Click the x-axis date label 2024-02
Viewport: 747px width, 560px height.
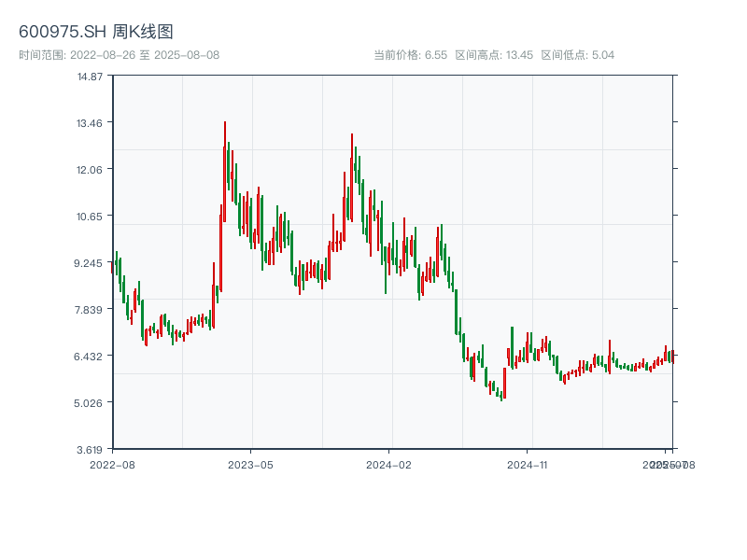pyautogui.click(x=388, y=465)
